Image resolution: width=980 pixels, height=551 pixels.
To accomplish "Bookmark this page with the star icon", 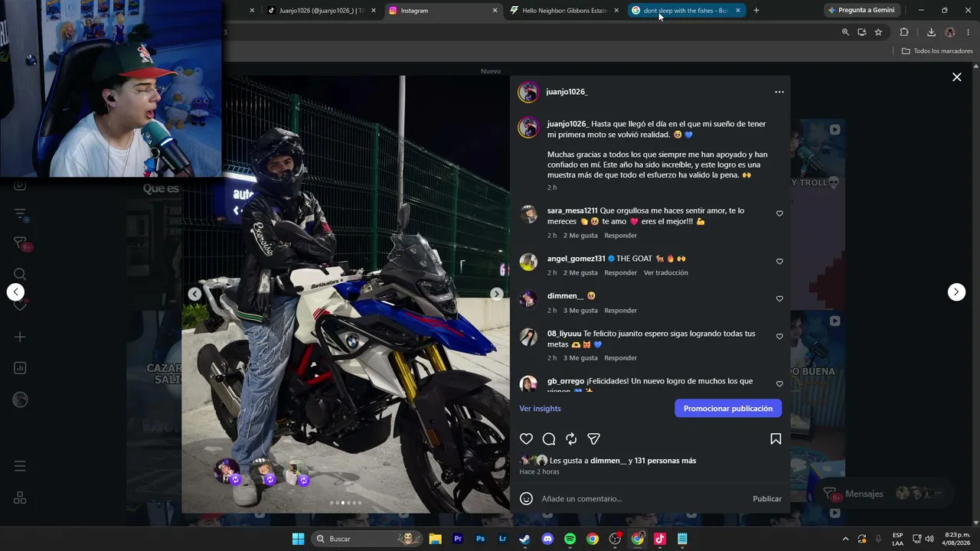I will tap(878, 32).
